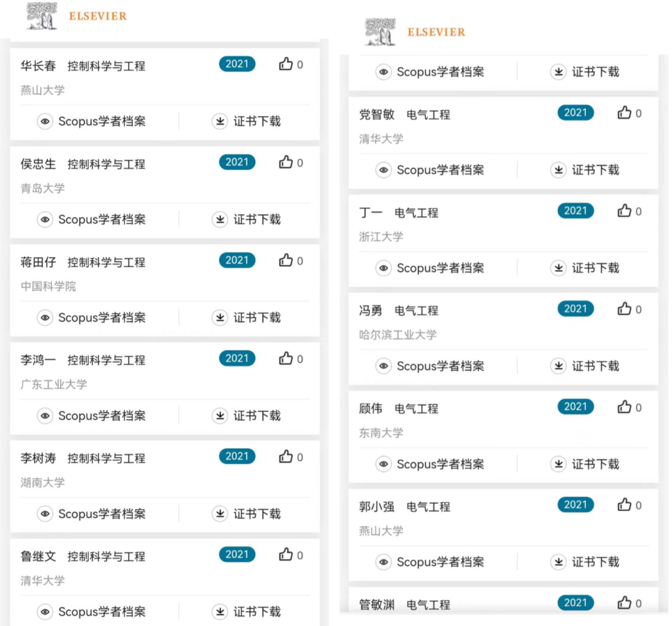
Task: Open Scopus学者档案 for 李树涛
Action: tap(101, 514)
